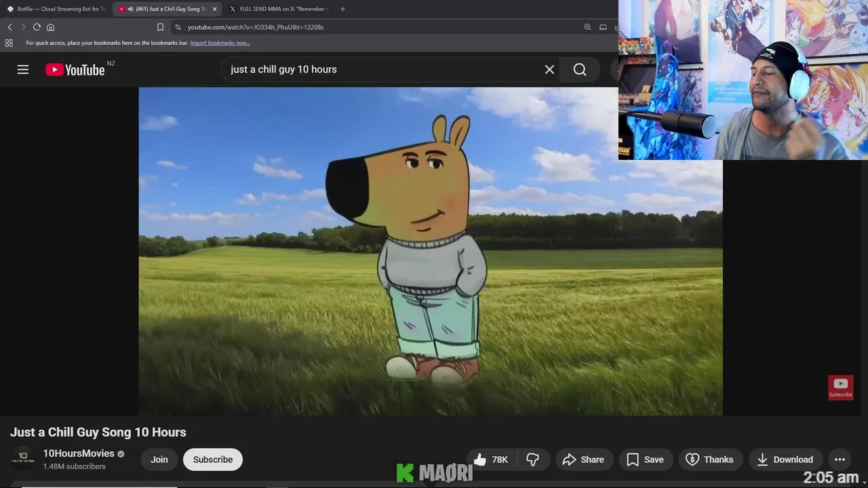Join the 10HoursMovies channel membership
This screenshot has width=868, height=488.
pyautogui.click(x=159, y=460)
